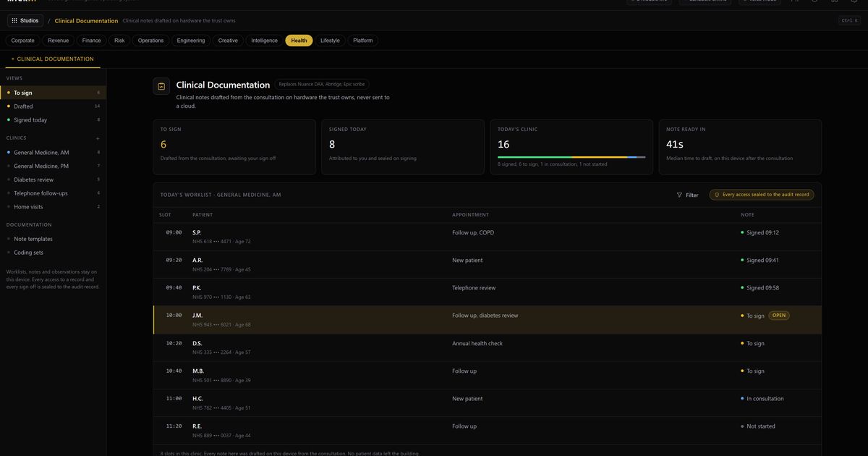Open patient J.M. row
This screenshot has width=868, height=456.
click(487, 320)
